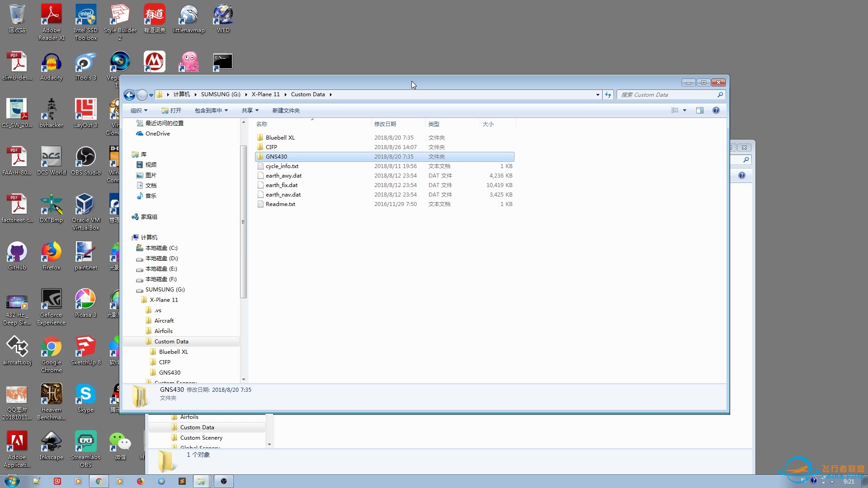Click the 计算机 breadcrumb segment

182,94
